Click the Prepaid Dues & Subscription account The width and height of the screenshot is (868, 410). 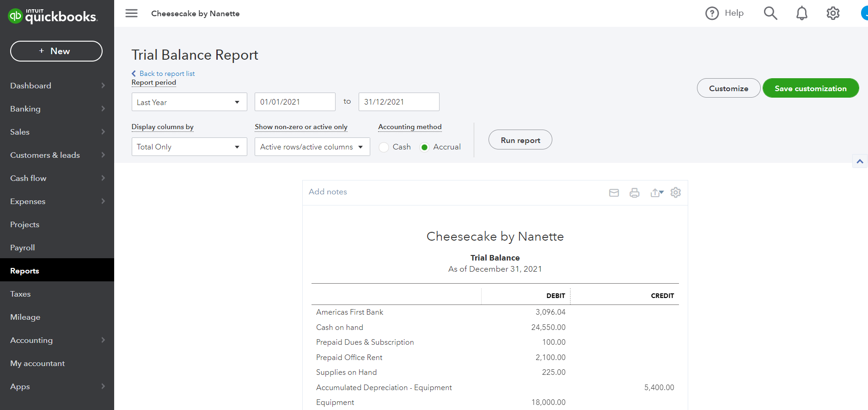(x=365, y=342)
